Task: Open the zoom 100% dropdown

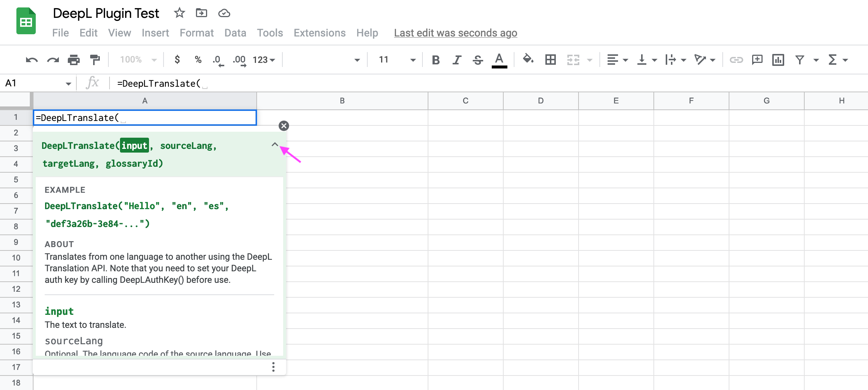Action: pos(138,60)
